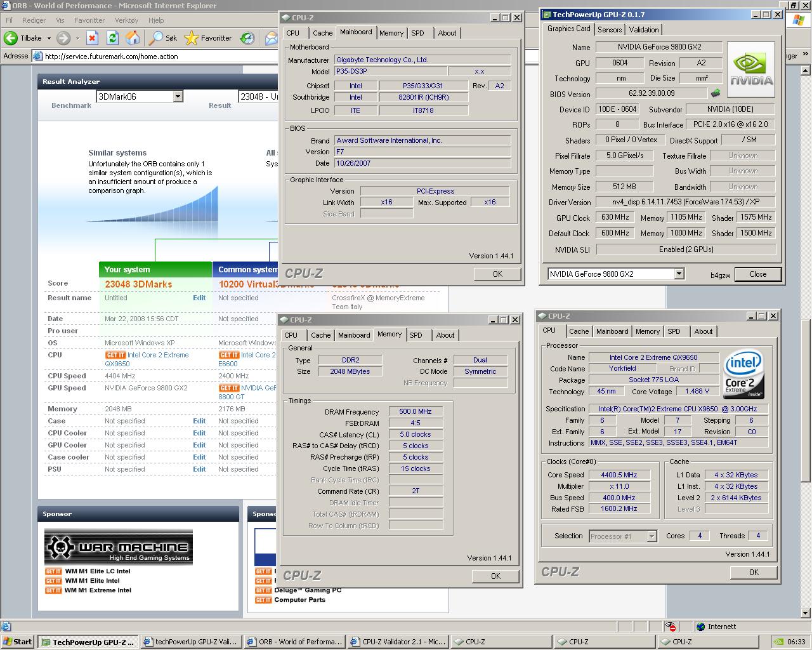
Task: Switch to Validation tab in GPU-Z
Action: 644,30
